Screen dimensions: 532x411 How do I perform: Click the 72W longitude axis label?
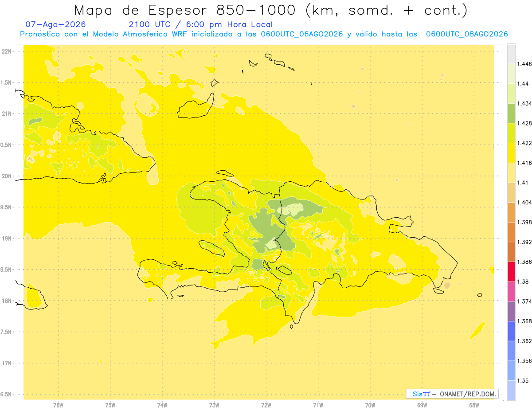tap(266, 405)
